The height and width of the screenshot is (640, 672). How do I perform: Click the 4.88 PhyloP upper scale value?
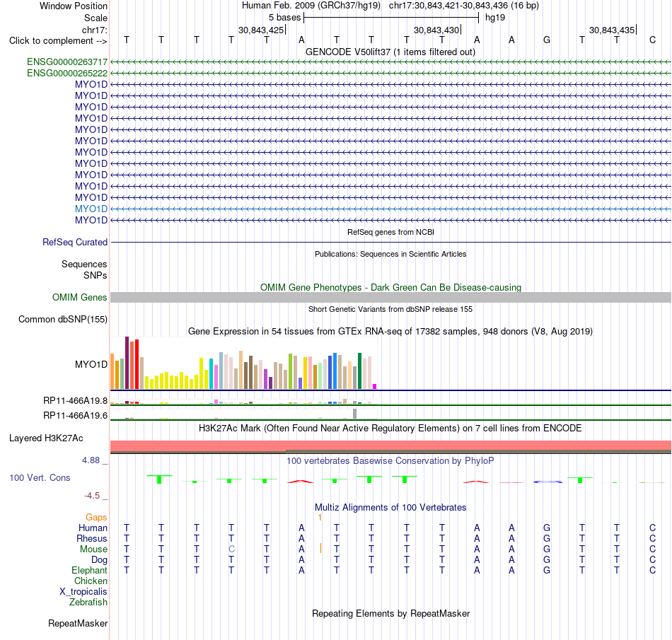[x=91, y=460]
